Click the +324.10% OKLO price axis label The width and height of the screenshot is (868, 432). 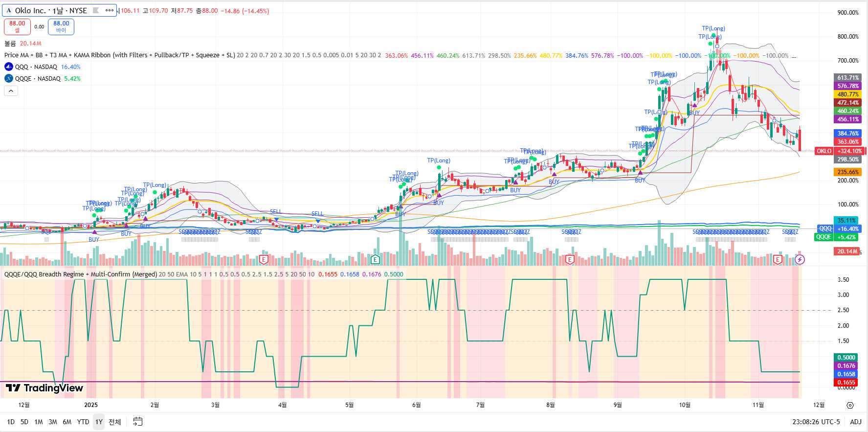click(849, 151)
